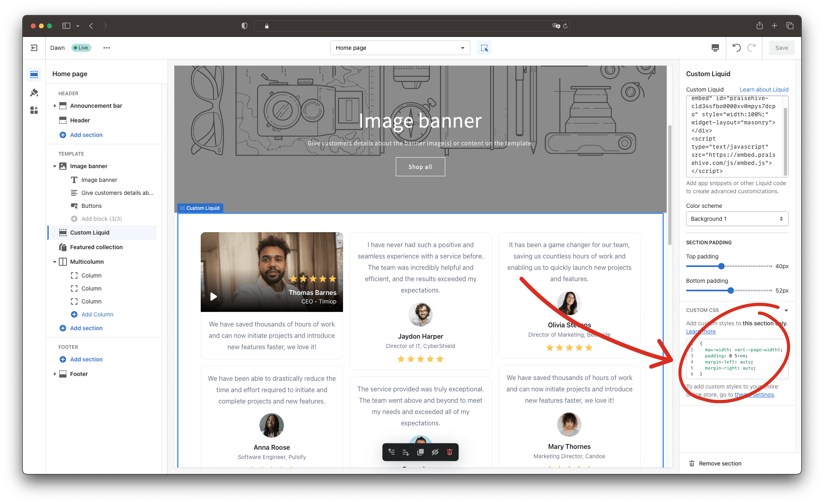Open the theme settings brush icon
Viewport: 824px width, 504px height.
coord(34,92)
